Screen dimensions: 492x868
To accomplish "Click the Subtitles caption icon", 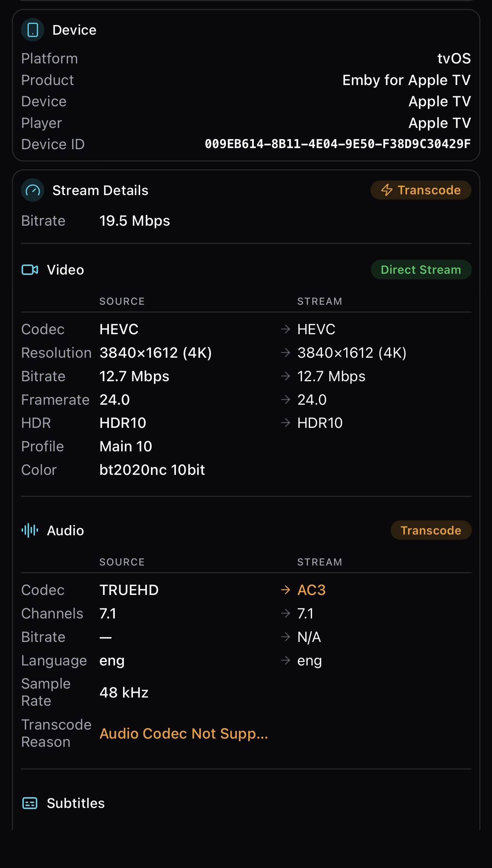I will pyautogui.click(x=30, y=803).
